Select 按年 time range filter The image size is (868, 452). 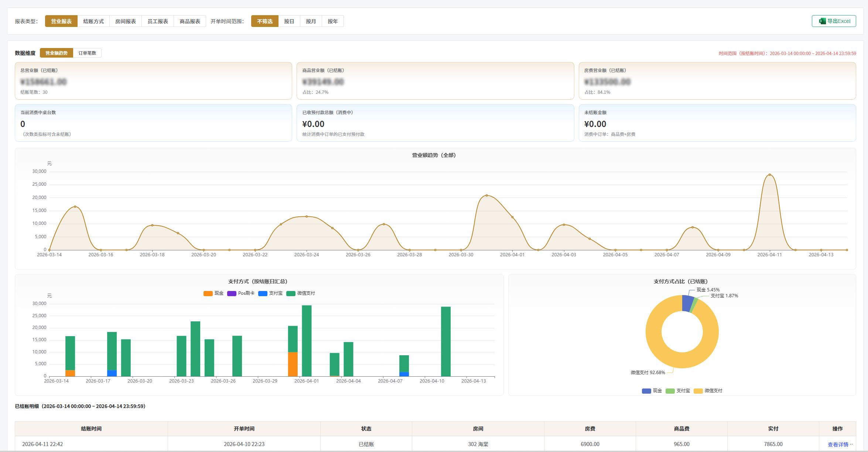click(332, 21)
